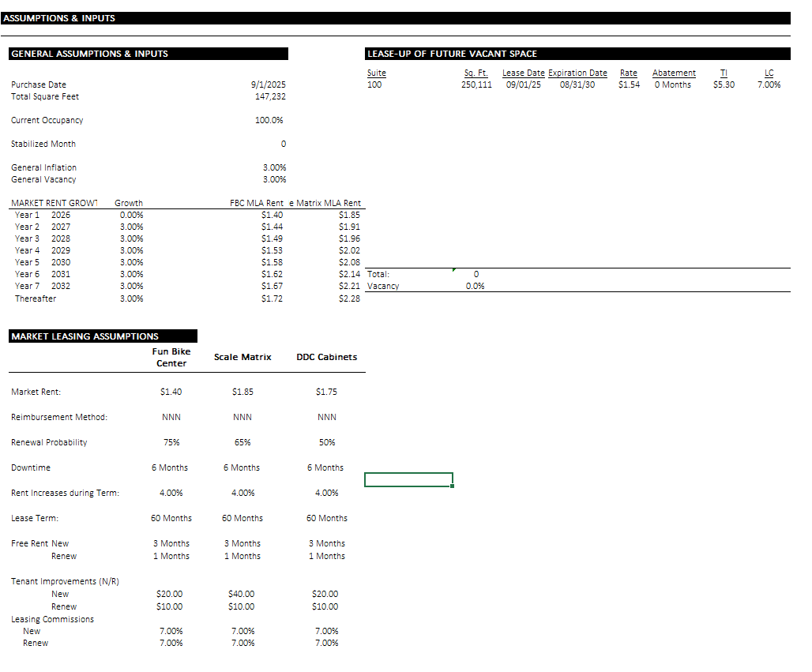This screenshot has width=812, height=672.
Task: Select the Purchase Date value 9/1/2025
Action: point(269,84)
